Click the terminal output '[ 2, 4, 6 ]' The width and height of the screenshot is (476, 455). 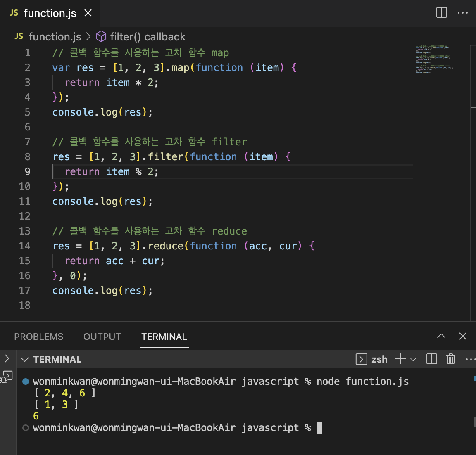[65, 393]
